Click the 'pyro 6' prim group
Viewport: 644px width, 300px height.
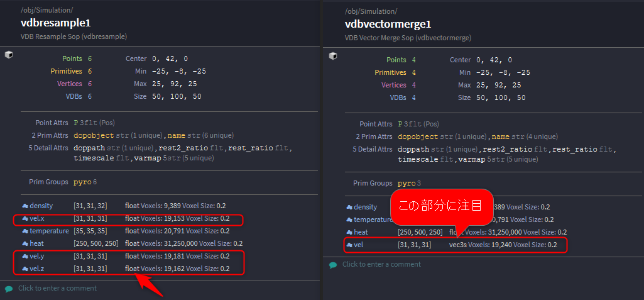[85, 182]
